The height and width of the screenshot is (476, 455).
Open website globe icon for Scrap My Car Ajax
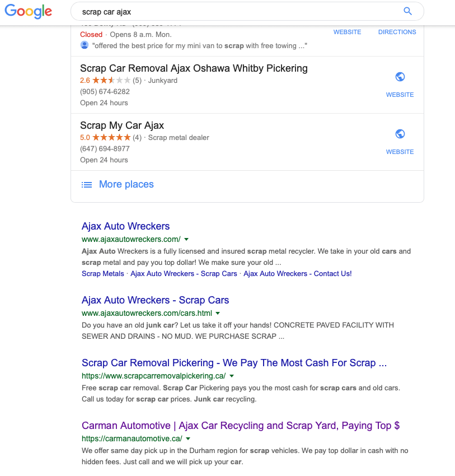(x=400, y=134)
